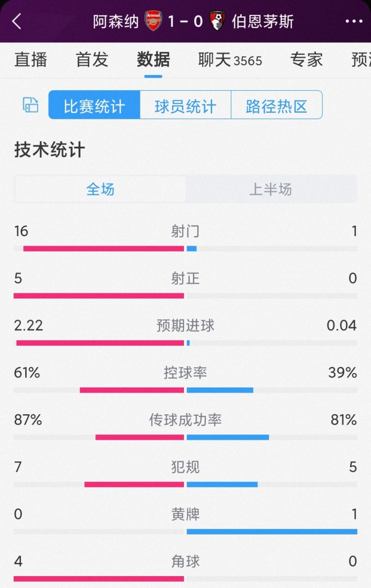
Task: Tap the Bournemouth club crest
Action: (217, 21)
